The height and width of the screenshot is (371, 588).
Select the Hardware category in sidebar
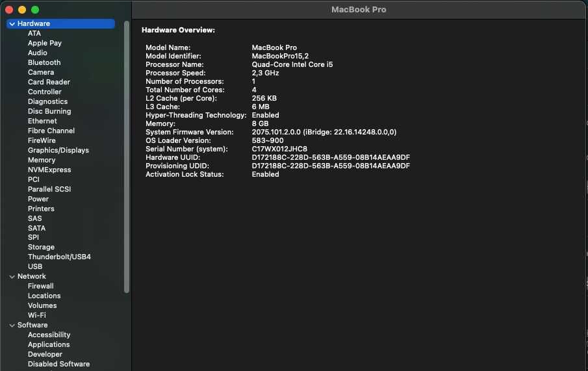[61, 23]
